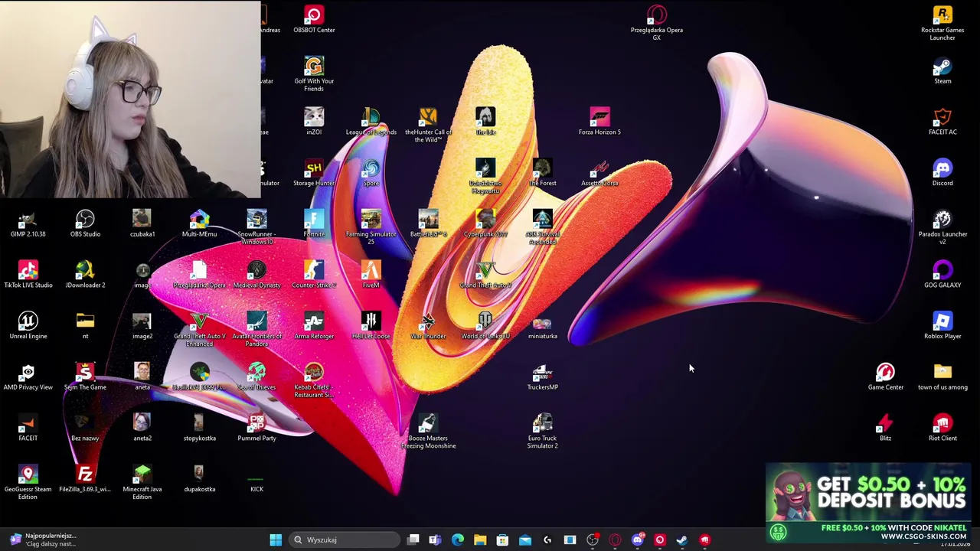Launch Farming Simulator 25 shortcut

pyautogui.click(x=371, y=227)
